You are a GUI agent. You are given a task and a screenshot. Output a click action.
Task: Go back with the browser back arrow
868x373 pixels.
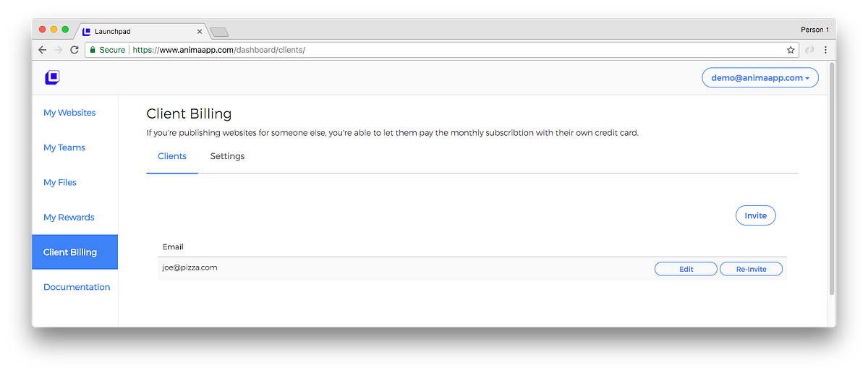coord(42,50)
